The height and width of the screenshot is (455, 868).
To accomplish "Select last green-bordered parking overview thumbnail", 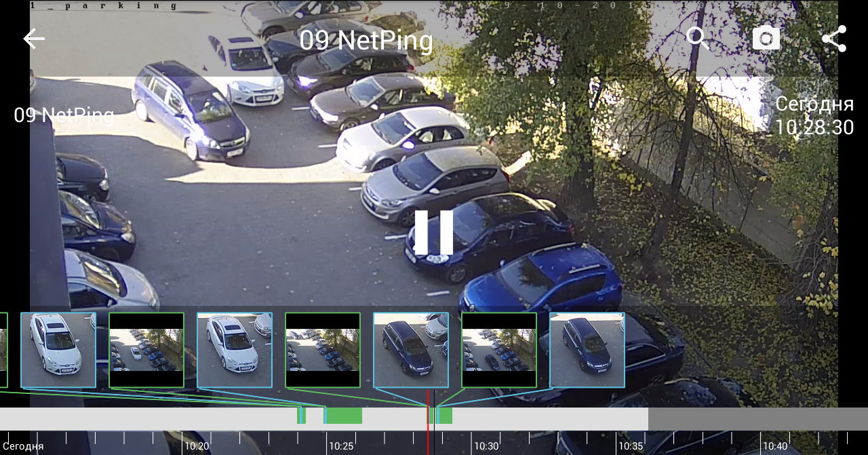I will point(499,350).
